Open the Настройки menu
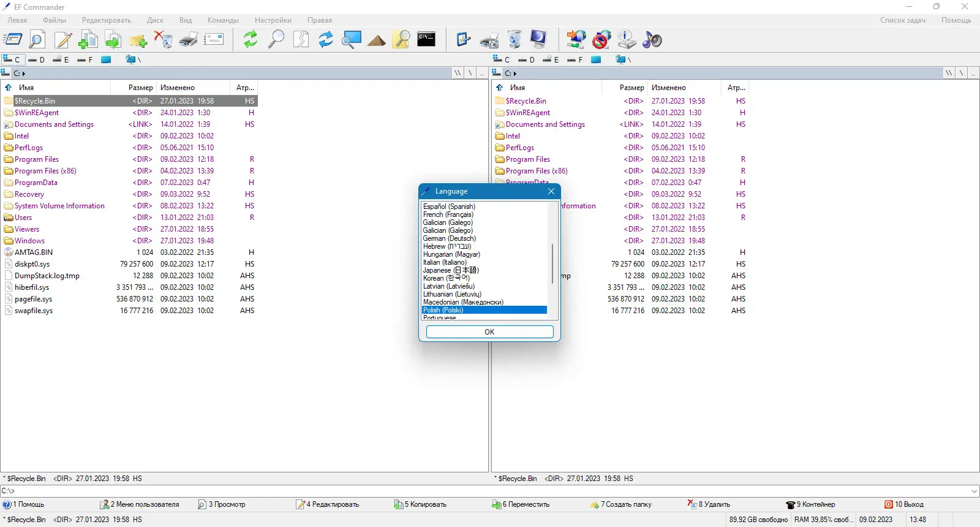 pyautogui.click(x=273, y=20)
